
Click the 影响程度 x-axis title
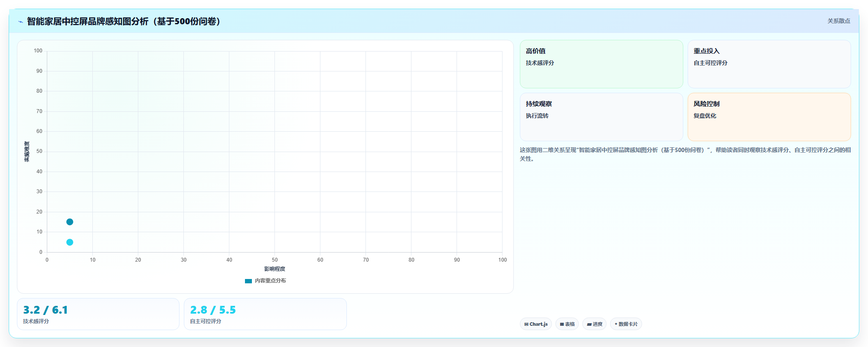click(x=274, y=269)
